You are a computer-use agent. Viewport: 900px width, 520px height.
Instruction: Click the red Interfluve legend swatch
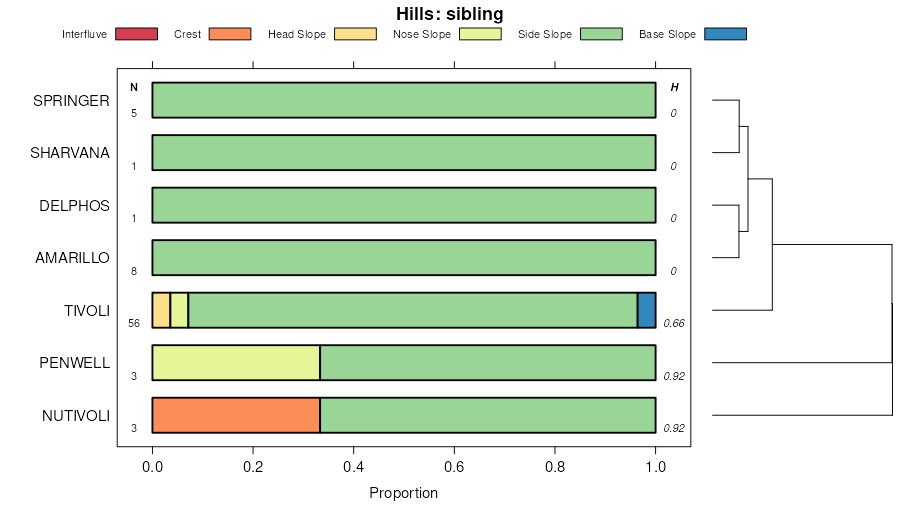click(137, 34)
